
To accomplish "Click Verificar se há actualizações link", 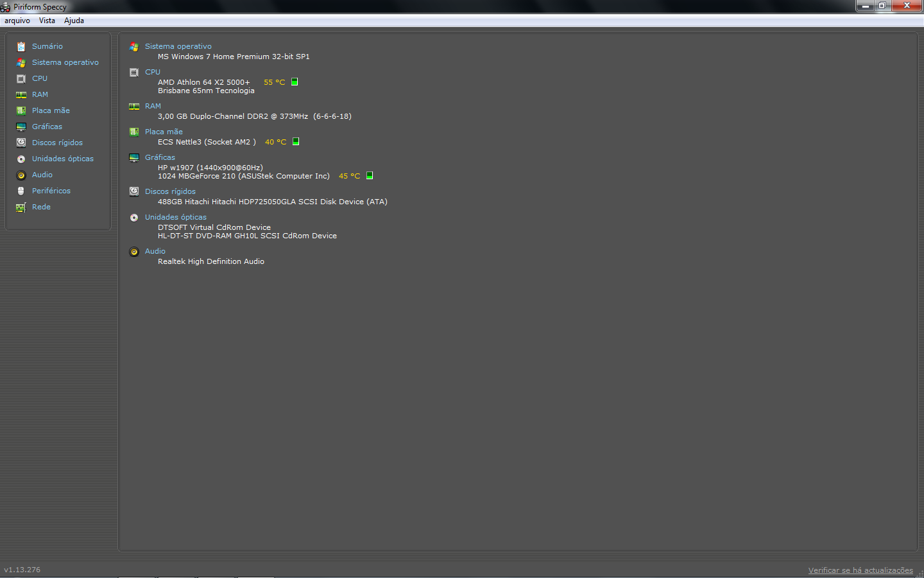I will point(860,570).
